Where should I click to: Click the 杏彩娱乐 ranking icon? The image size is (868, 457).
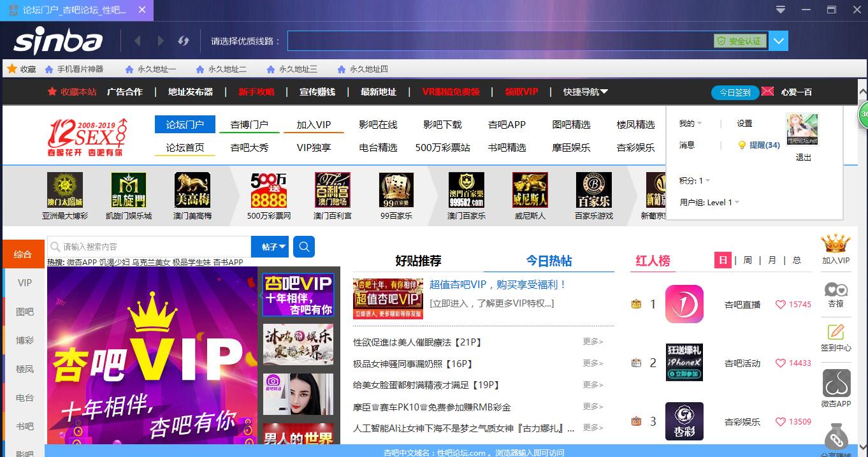point(684,421)
